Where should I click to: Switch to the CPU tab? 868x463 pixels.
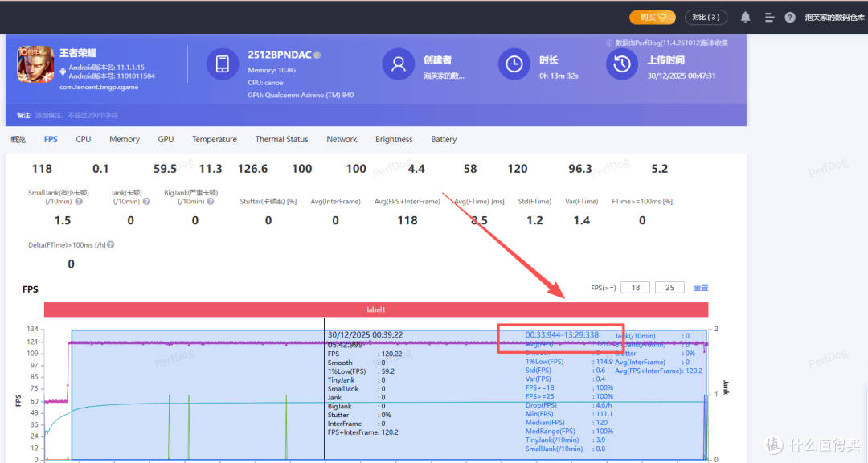[83, 140]
